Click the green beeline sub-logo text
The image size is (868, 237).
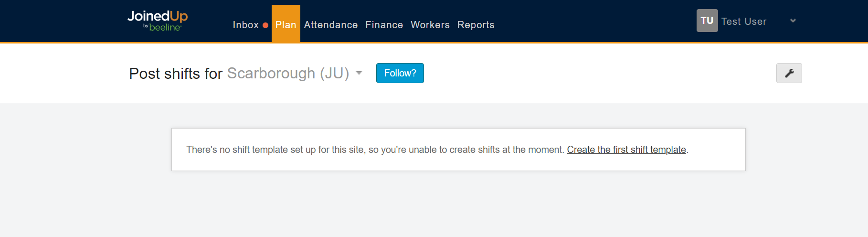tap(165, 28)
